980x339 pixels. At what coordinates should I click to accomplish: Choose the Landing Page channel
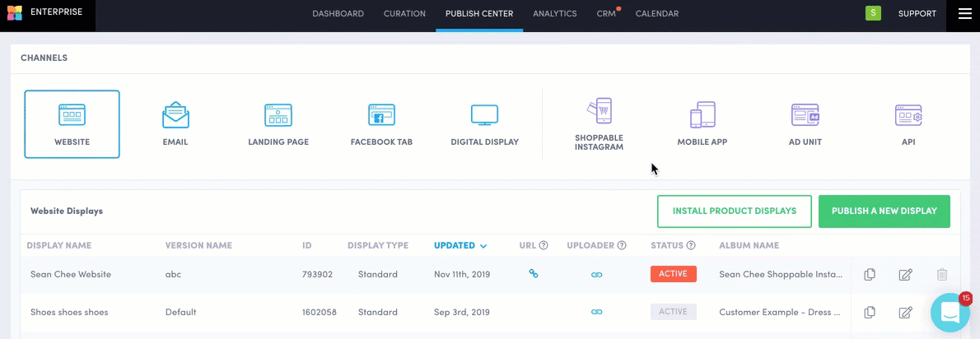pyautogui.click(x=278, y=116)
